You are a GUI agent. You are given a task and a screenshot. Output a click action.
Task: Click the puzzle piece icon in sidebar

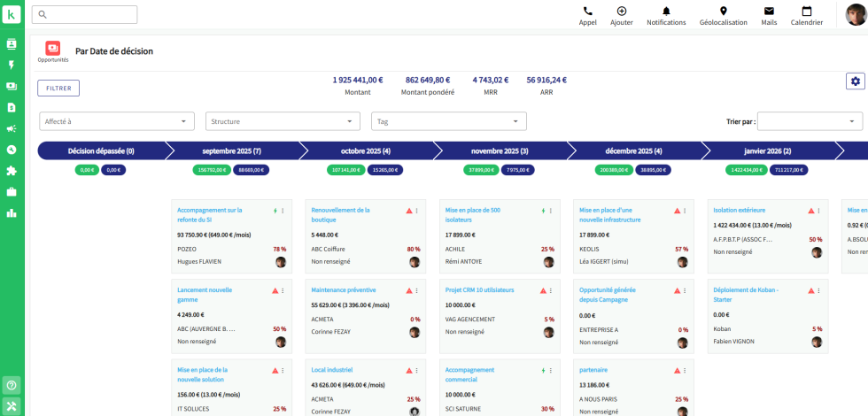point(12,171)
